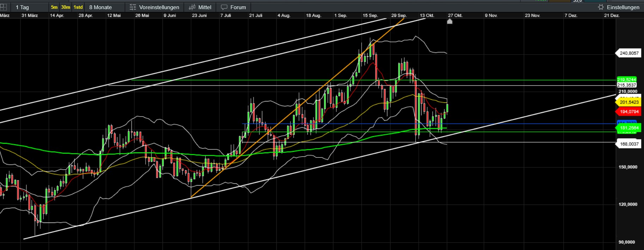Image resolution: width=644 pixels, height=250 pixels.
Task: Click the Forum speech bubble icon
Action: (224, 7)
